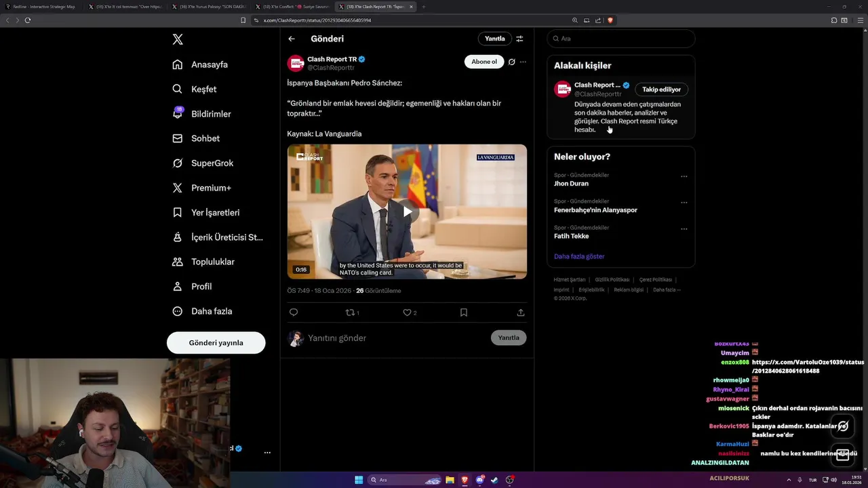Switch to Conflict Suriye Savunma tab

292,7
